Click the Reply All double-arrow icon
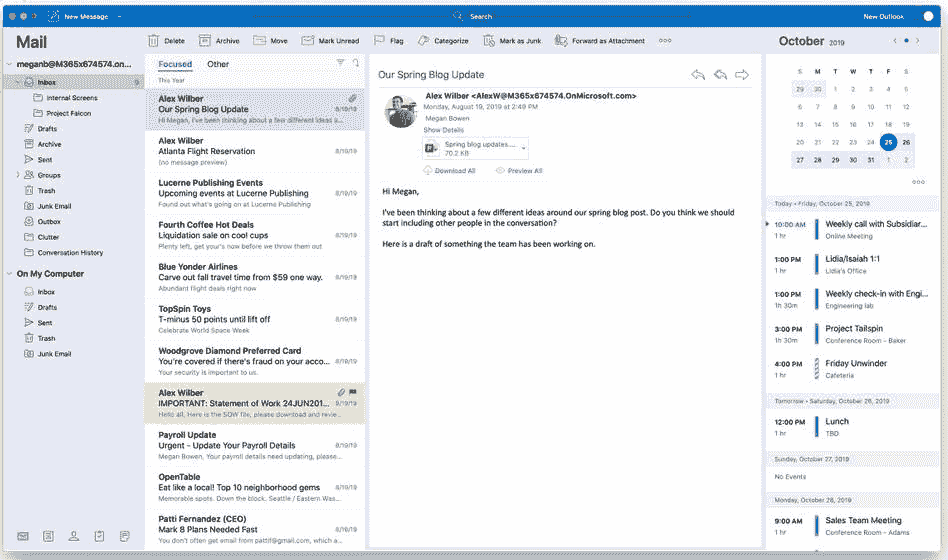This screenshot has width=948, height=560. coord(720,75)
